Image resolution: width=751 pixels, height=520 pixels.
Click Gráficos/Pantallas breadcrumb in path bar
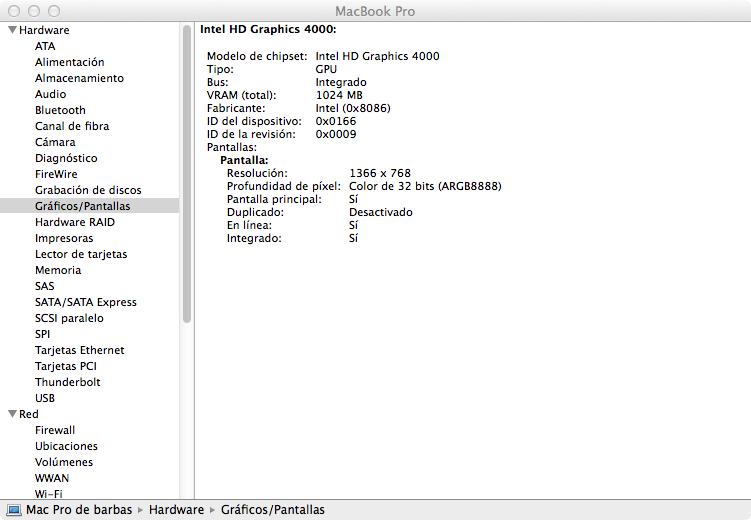(273, 509)
